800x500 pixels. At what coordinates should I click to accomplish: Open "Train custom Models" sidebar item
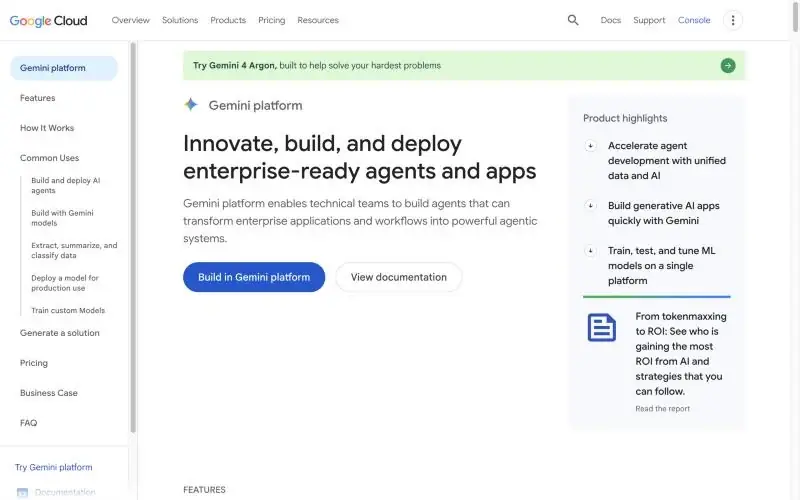pyautogui.click(x=68, y=311)
